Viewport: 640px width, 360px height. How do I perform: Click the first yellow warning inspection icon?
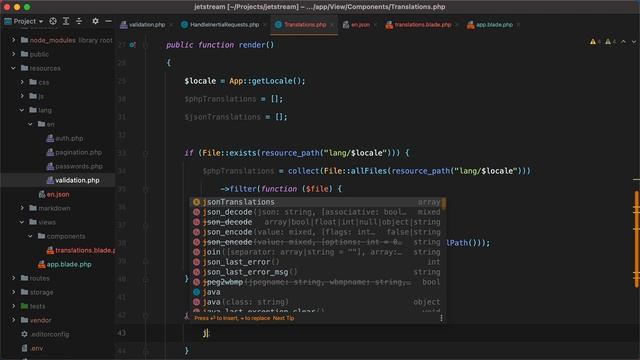click(593, 42)
